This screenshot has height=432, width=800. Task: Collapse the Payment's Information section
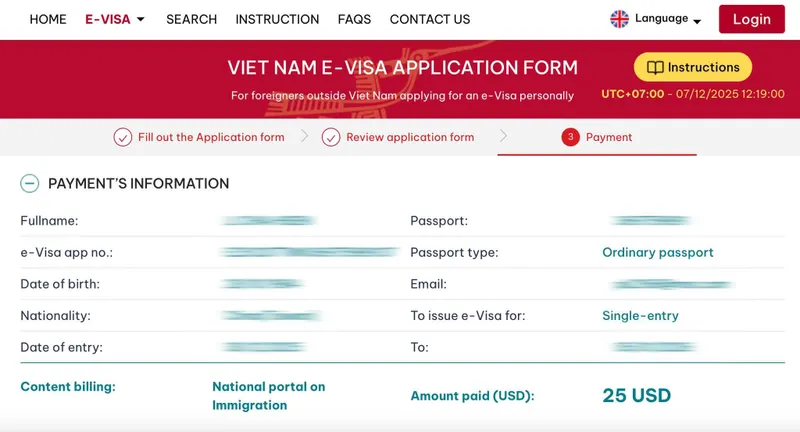click(x=30, y=184)
